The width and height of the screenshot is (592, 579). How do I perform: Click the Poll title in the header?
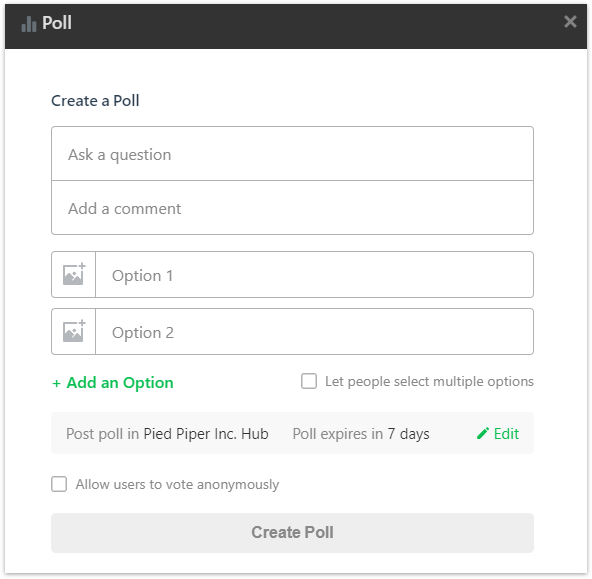click(x=57, y=23)
